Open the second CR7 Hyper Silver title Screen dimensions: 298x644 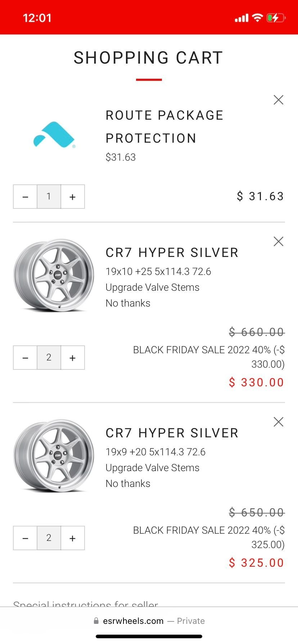(172, 433)
